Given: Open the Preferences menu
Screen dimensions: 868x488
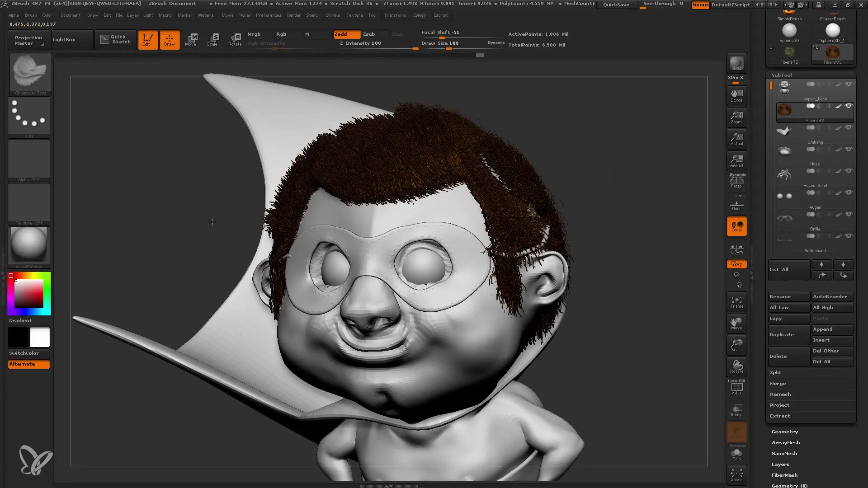Looking at the screenshot, I should coord(268,15).
